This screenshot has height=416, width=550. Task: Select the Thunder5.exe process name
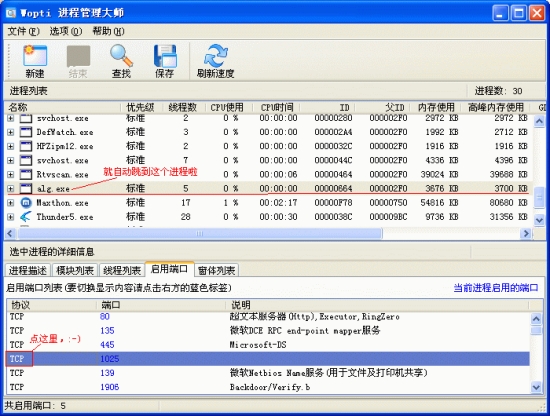pyautogui.click(x=65, y=217)
